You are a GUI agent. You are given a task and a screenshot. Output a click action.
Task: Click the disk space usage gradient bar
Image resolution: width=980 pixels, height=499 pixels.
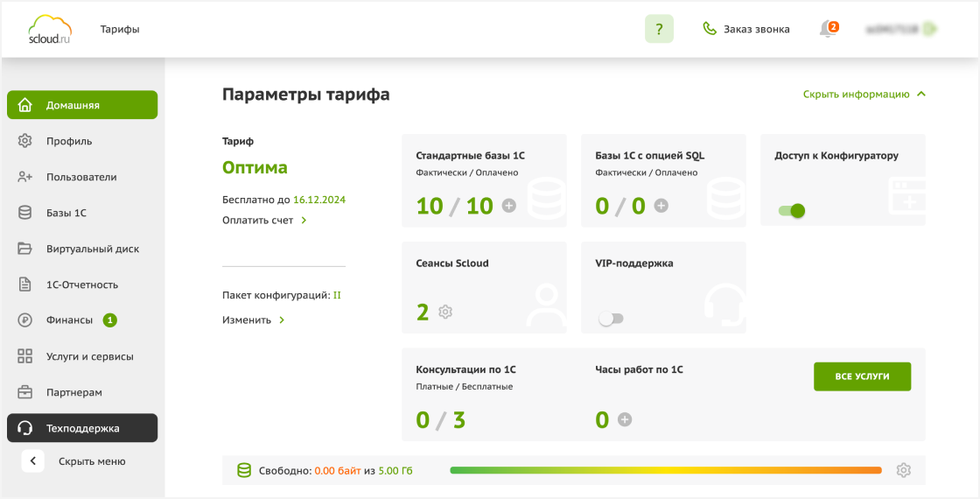coord(666,470)
